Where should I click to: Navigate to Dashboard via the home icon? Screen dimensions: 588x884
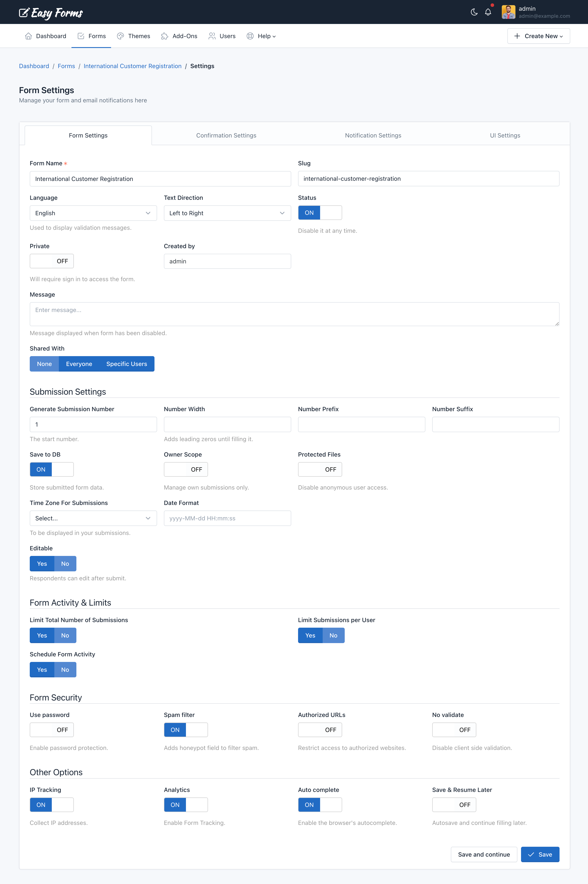[28, 36]
